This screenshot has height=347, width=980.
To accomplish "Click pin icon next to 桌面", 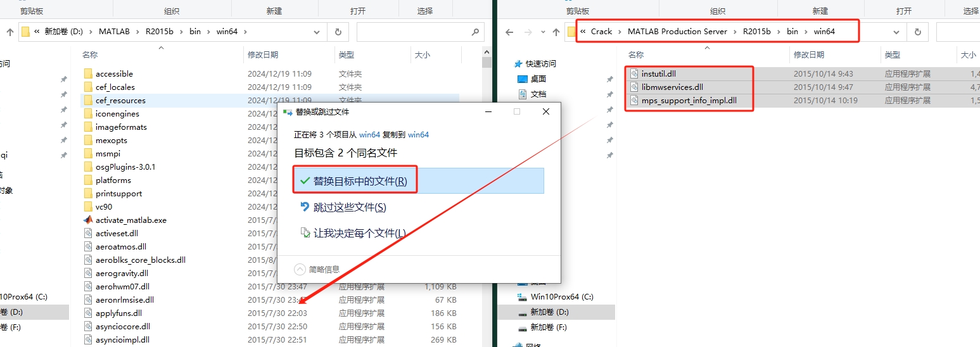I will 609,79.
